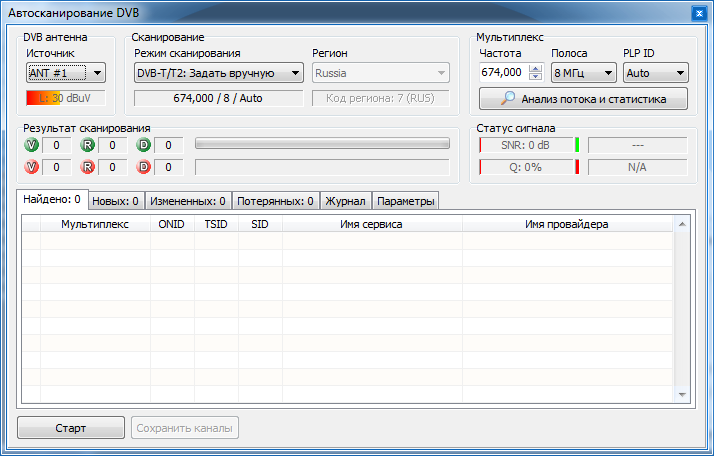Click the Имя сервиса column header
Screen dimensions: 714x456
[x=371, y=225]
